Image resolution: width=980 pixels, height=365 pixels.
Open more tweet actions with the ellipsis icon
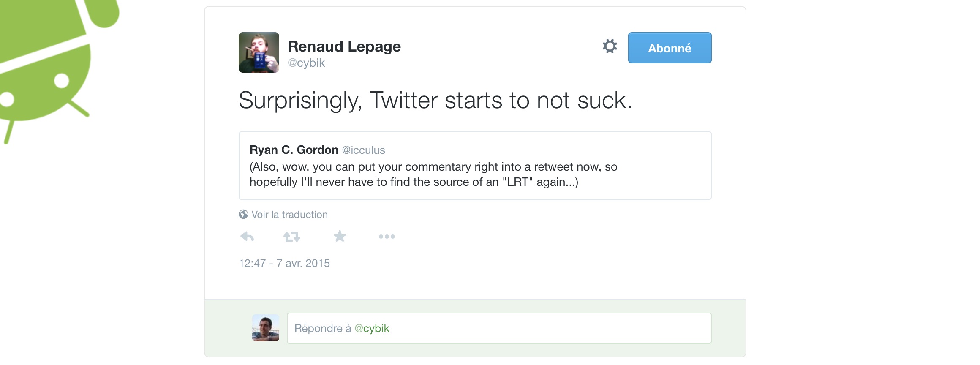pyautogui.click(x=387, y=237)
